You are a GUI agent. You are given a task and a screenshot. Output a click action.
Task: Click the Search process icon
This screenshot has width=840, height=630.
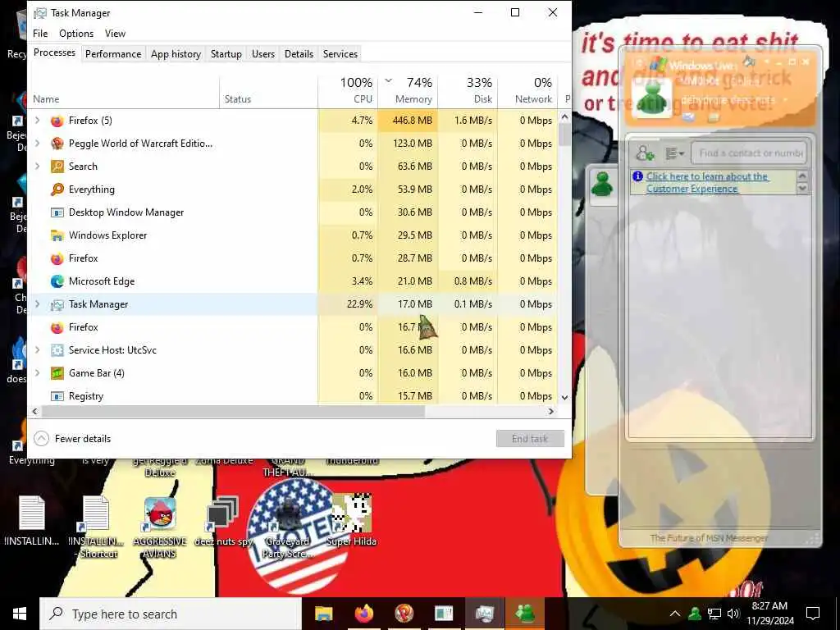pyautogui.click(x=57, y=167)
